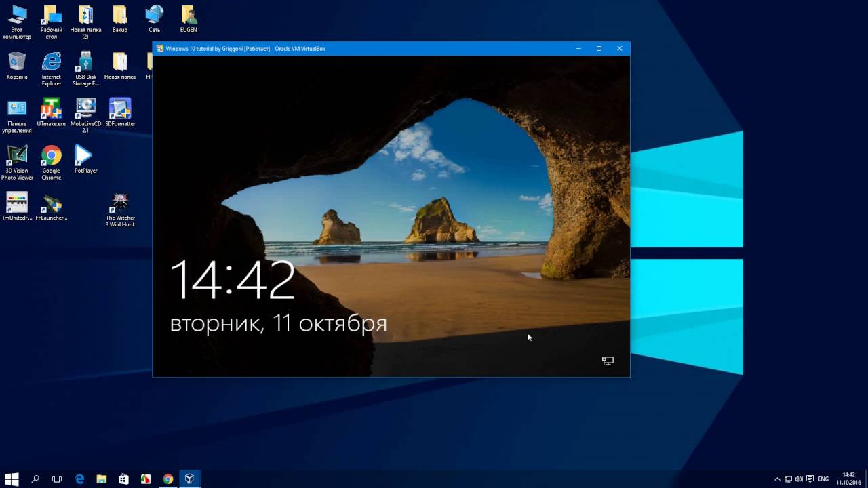Launch Microsoft Edge from the taskbar
This screenshot has height=488, width=868.
click(79, 479)
